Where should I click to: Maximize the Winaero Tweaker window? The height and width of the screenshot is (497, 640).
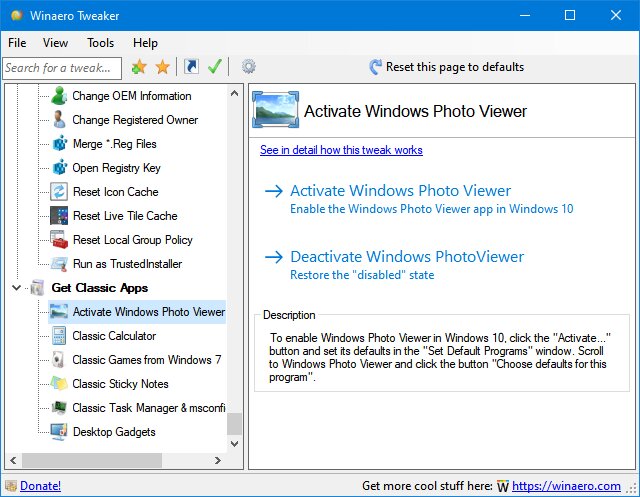pos(570,16)
